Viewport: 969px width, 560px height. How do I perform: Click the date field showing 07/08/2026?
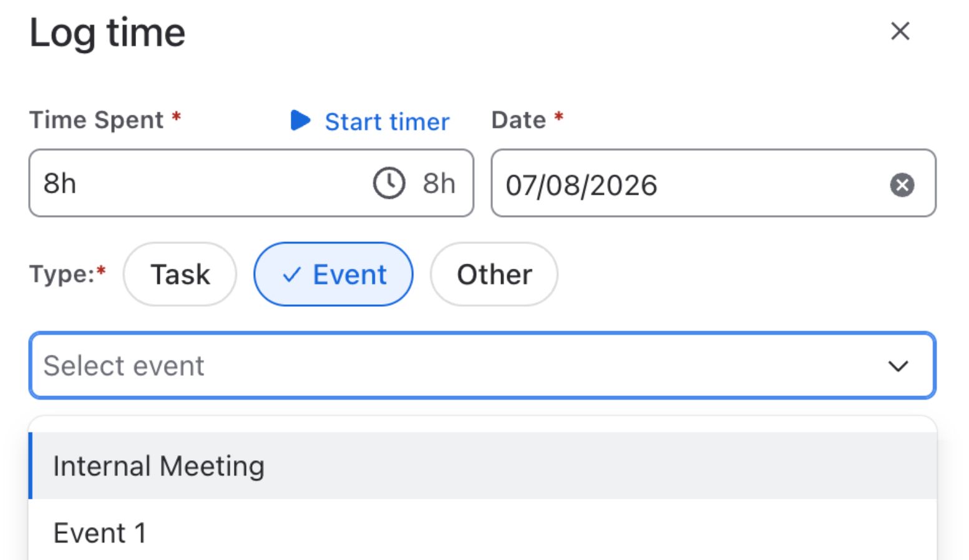pyautogui.click(x=713, y=183)
